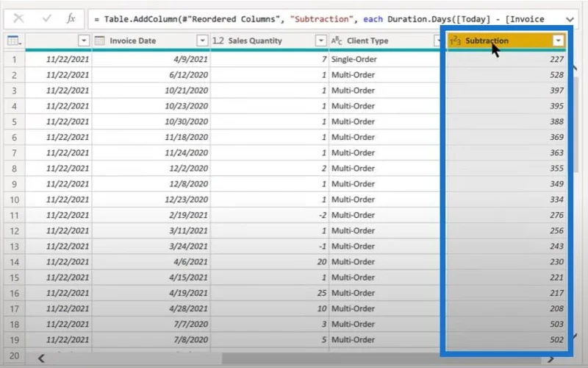This screenshot has width=588, height=368.
Task: Click the 11/22/2021 cell in row 3
Action: tap(59, 91)
